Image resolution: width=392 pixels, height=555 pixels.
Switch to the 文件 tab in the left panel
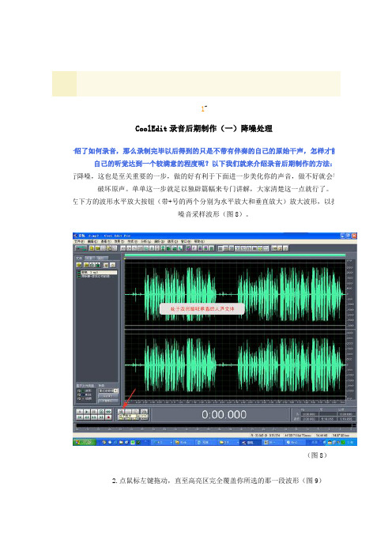pyautogui.click(x=79, y=258)
